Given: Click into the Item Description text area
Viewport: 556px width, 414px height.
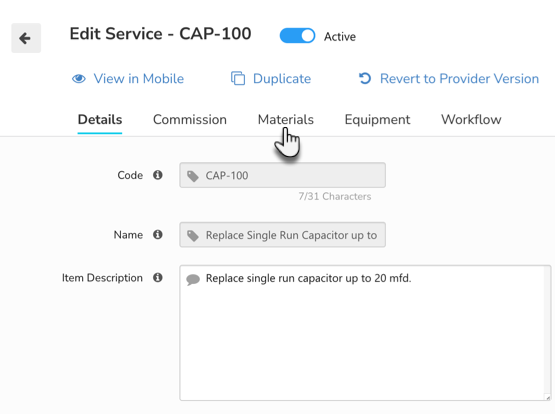Looking at the screenshot, I should [x=365, y=333].
